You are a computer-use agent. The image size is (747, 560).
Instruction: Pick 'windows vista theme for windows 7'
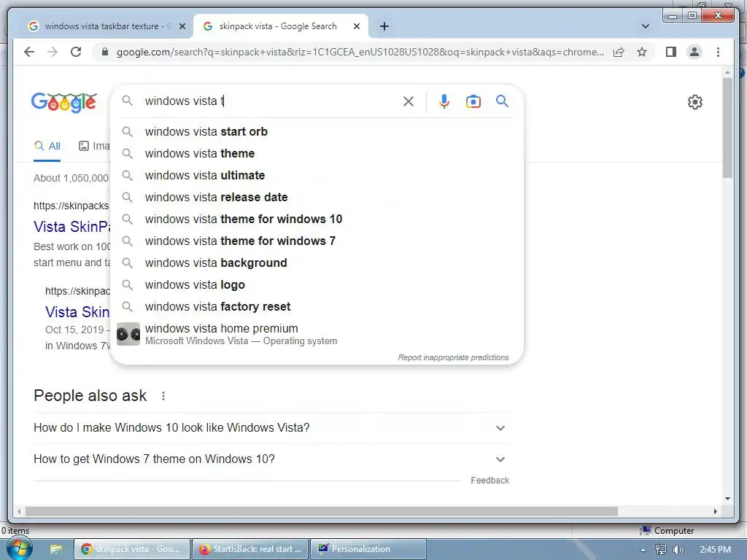click(317, 241)
